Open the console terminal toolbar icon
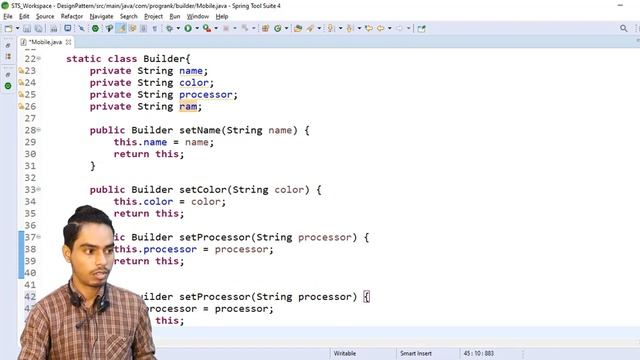 point(67,28)
